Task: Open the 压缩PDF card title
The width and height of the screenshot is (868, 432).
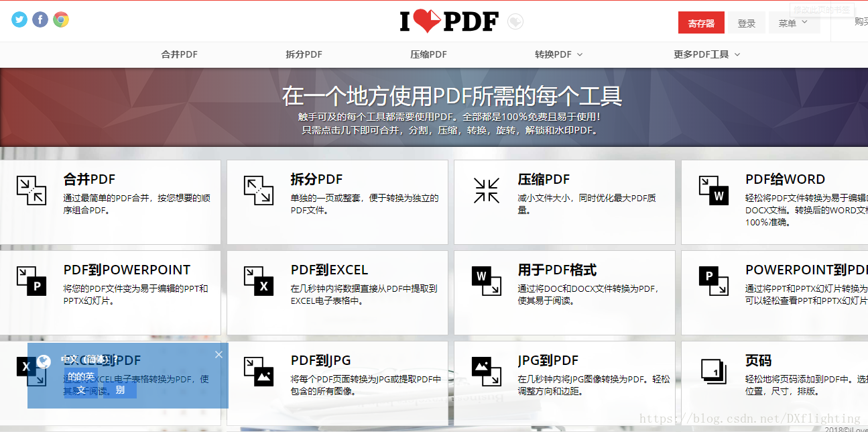Action: coord(544,179)
